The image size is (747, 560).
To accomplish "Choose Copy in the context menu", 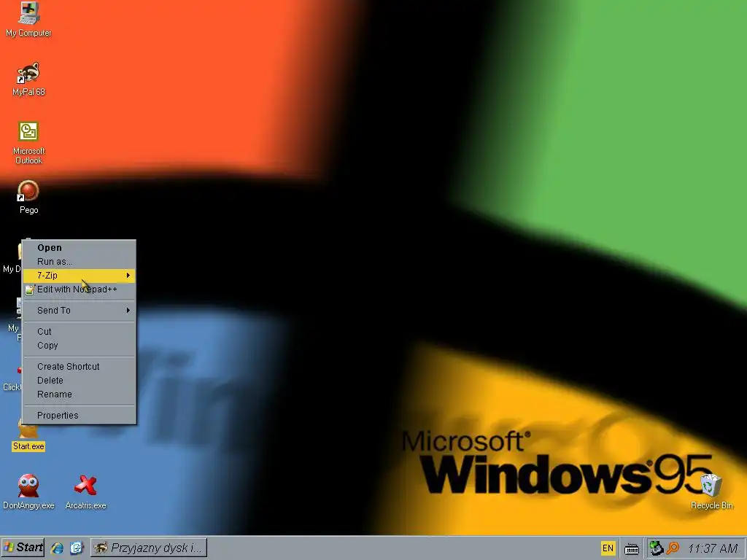I will [79, 345].
